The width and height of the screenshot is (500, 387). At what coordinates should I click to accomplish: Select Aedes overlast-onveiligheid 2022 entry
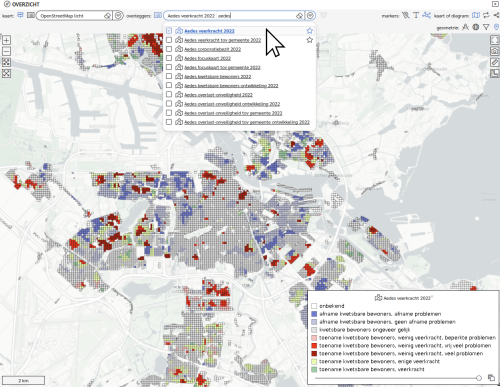pyautogui.click(x=218, y=95)
